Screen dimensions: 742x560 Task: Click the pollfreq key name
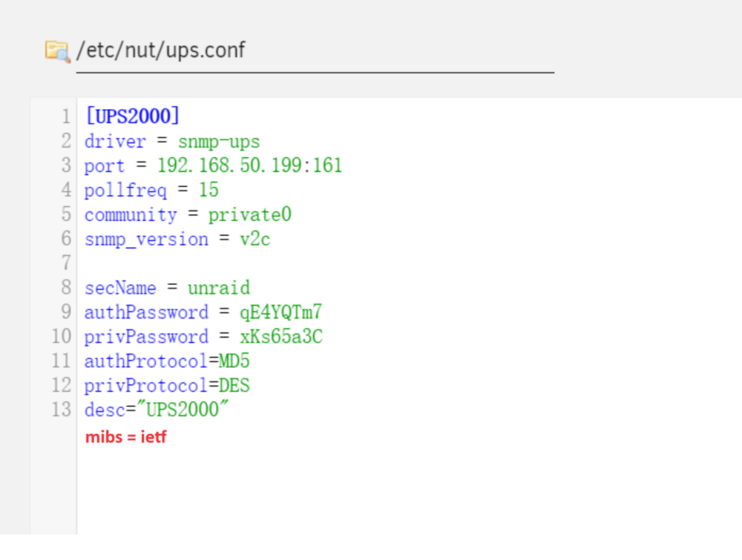point(125,191)
